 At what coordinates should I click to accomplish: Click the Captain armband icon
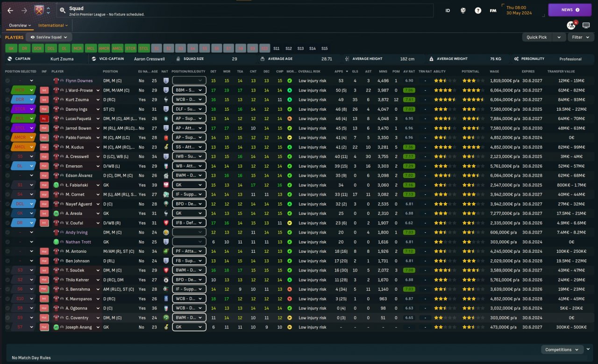pyautogui.click(x=10, y=59)
